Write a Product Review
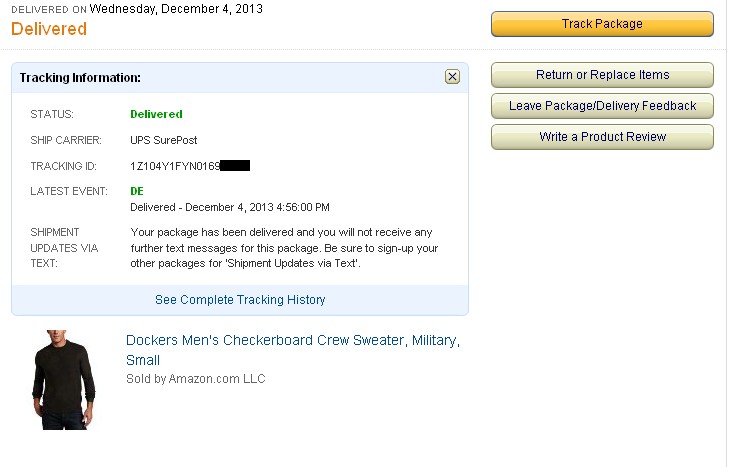Screen dimensions: 737x467 (602, 137)
